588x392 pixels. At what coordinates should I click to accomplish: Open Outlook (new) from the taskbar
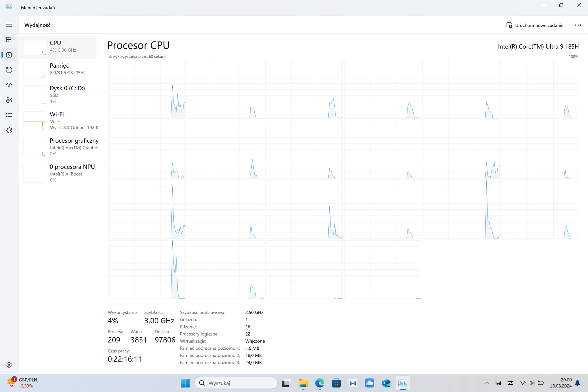386,383
